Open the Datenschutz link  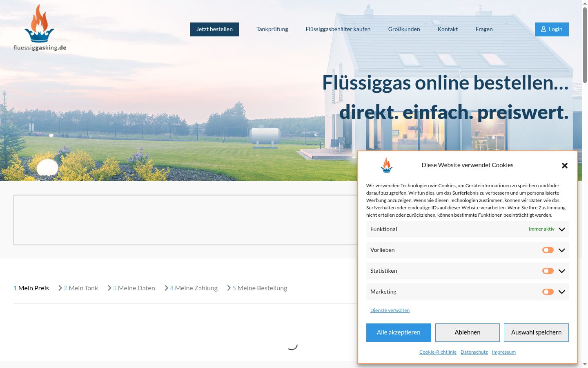[x=474, y=352]
